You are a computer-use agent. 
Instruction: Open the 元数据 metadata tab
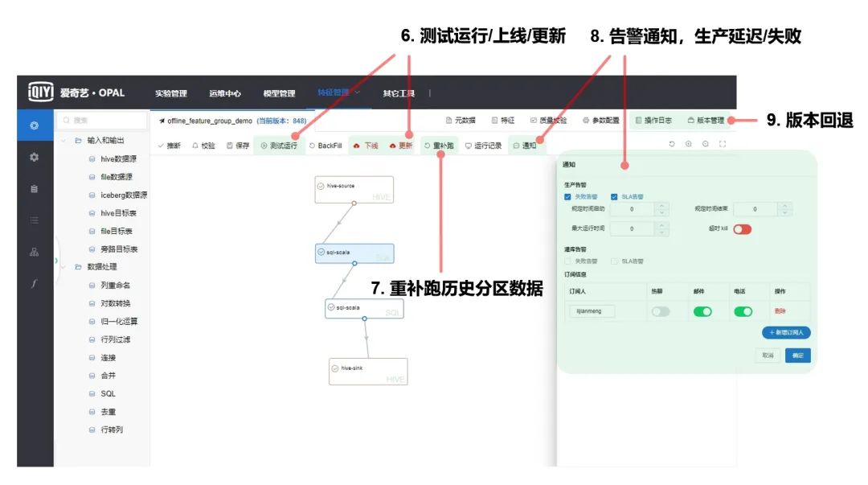click(x=461, y=120)
